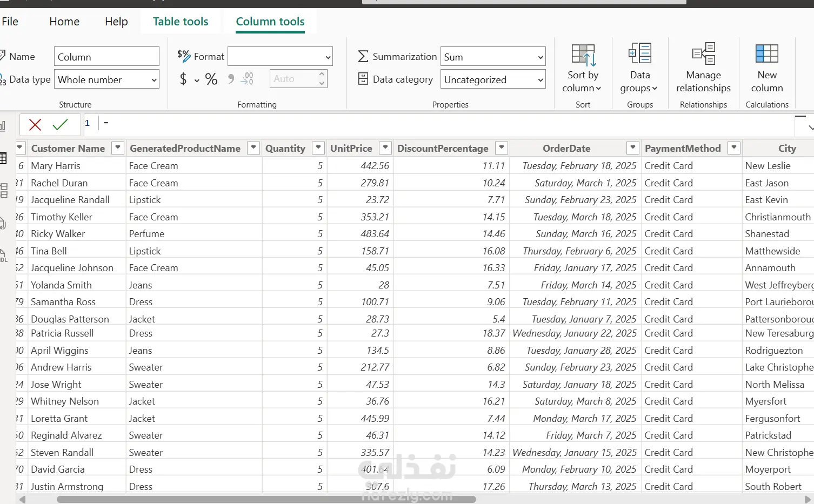Open the Data groups icon

point(640,54)
